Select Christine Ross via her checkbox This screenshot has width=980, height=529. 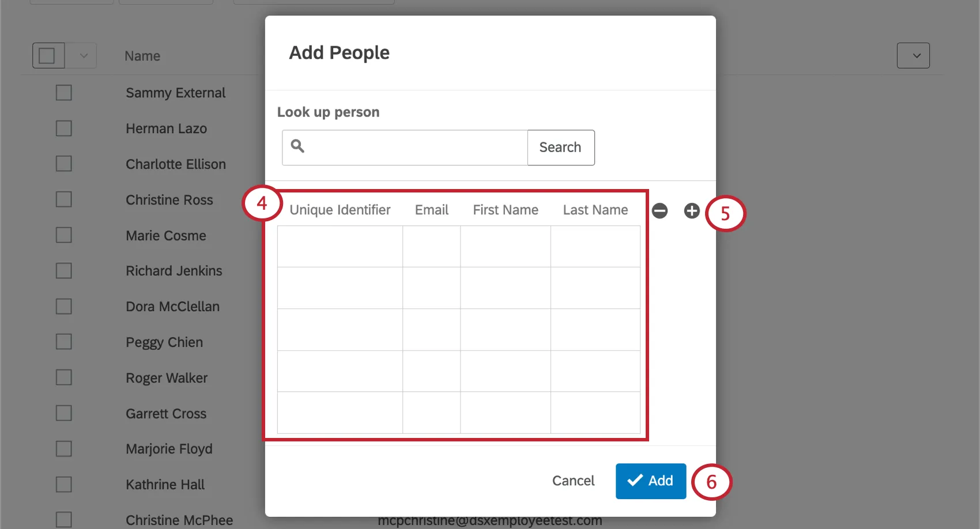coord(63,199)
